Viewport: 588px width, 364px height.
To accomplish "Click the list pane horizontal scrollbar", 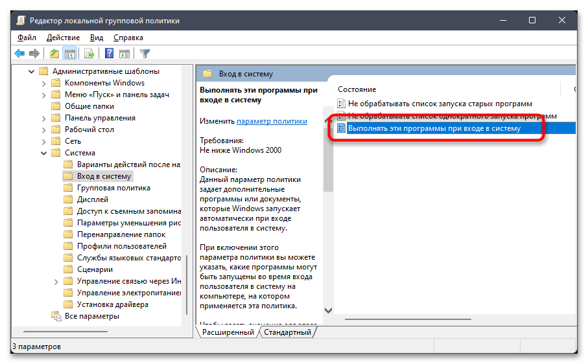I will [408, 319].
